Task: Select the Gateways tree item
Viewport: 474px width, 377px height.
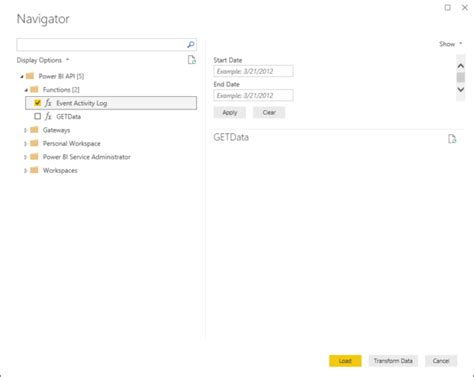Action: click(x=56, y=130)
